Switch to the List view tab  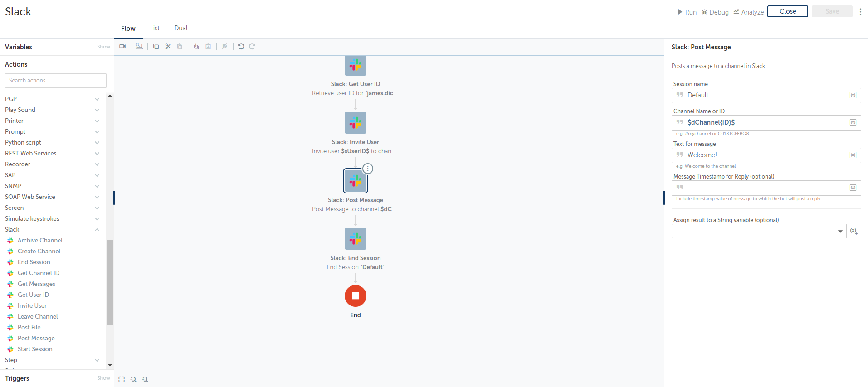pyautogui.click(x=155, y=28)
